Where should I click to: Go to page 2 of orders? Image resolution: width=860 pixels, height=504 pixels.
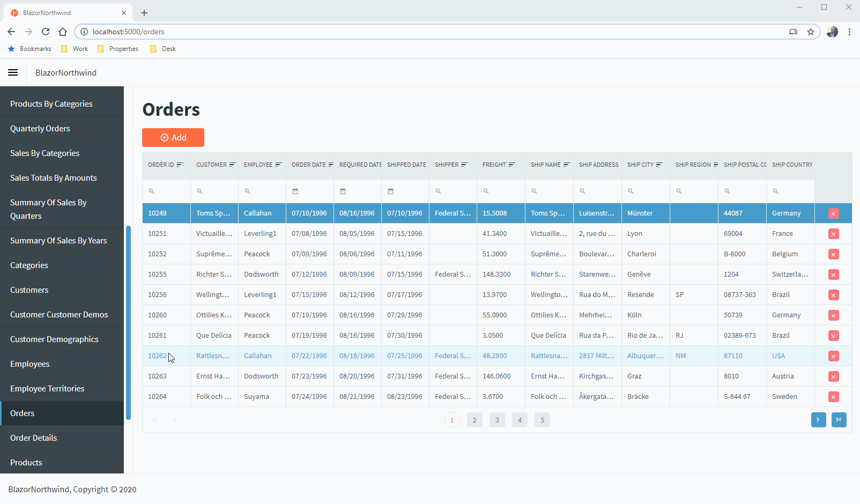475,420
